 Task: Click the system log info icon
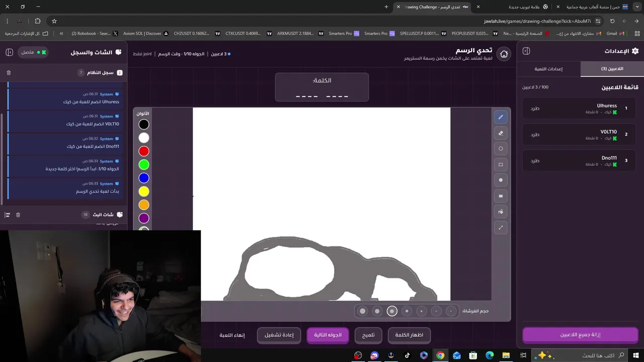[x=120, y=73]
